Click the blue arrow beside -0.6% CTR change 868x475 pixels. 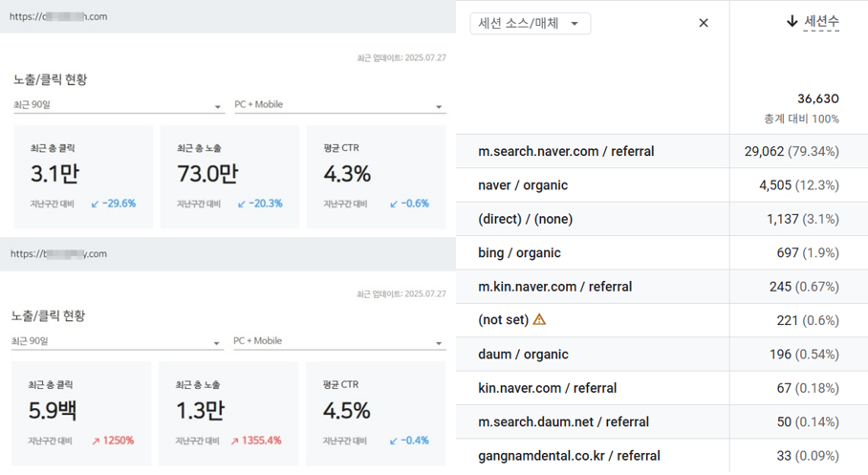pyautogui.click(x=395, y=204)
